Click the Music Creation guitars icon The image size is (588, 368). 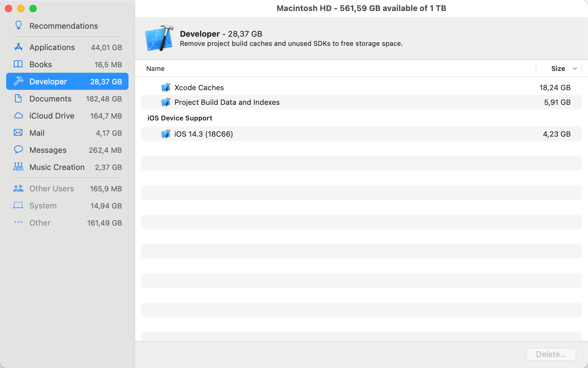18,167
